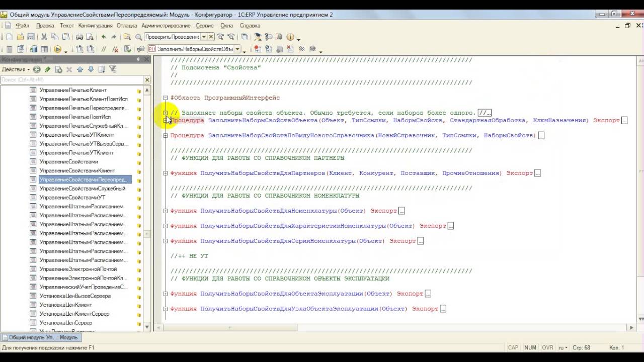Screen dimensions: 644x362
Task: Click the New document icon
Action: click(9, 37)
